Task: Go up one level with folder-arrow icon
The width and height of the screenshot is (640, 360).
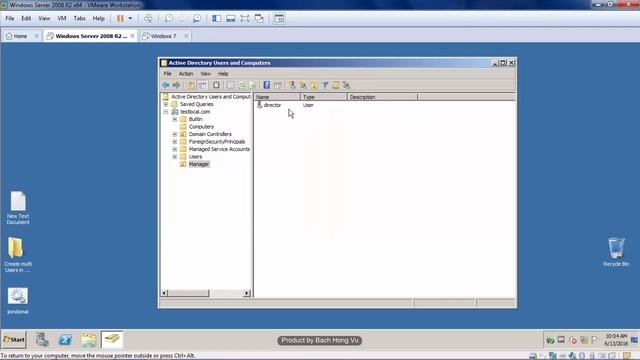Action: coord(190,85)
